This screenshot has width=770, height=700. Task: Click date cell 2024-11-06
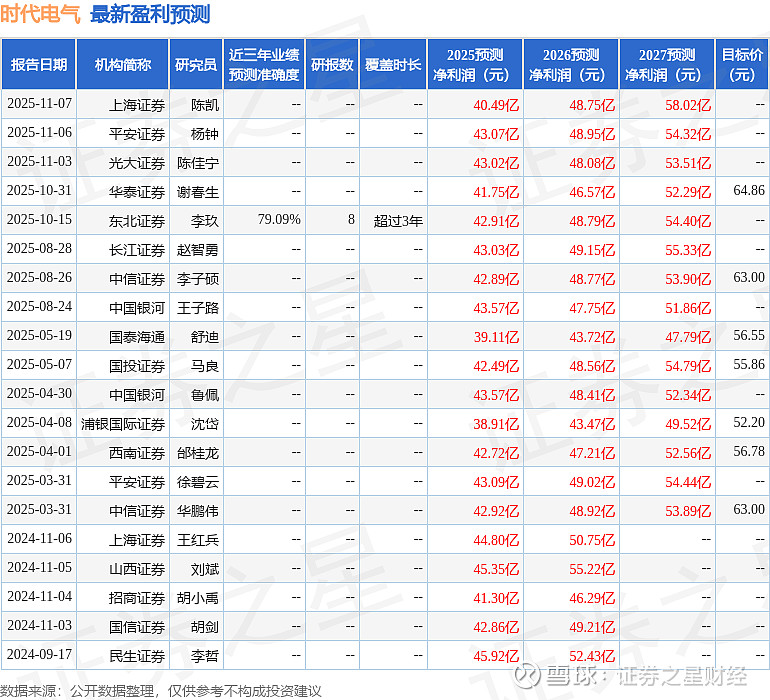click(39, 538)
